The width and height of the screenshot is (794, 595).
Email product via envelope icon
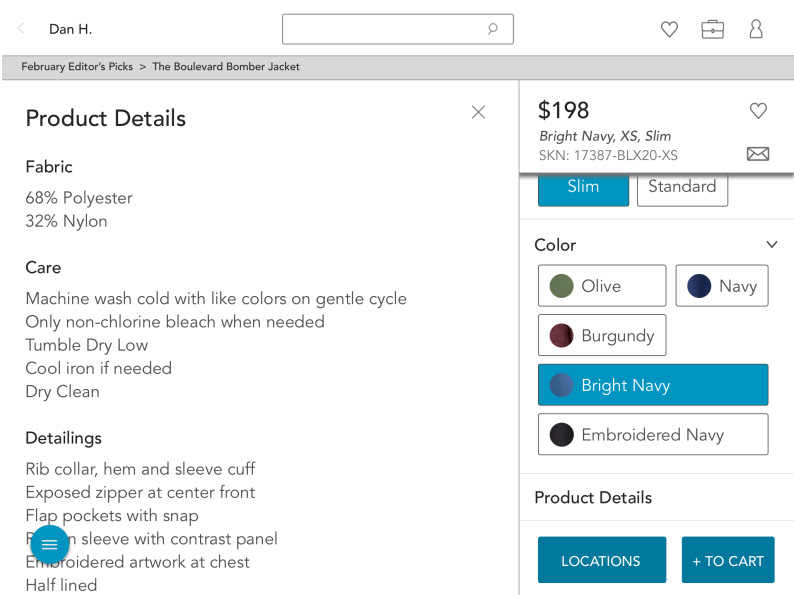[758, 153]
